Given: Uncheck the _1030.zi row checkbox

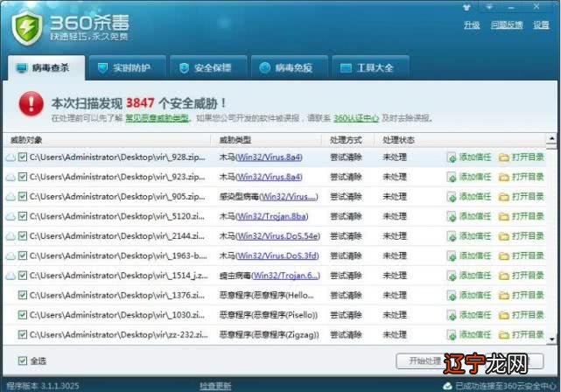Looking at the screenshot, I should 23,315.
